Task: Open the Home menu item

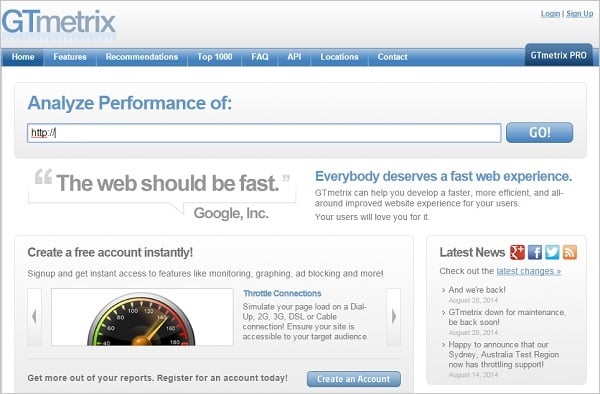Action: (23, 57)
